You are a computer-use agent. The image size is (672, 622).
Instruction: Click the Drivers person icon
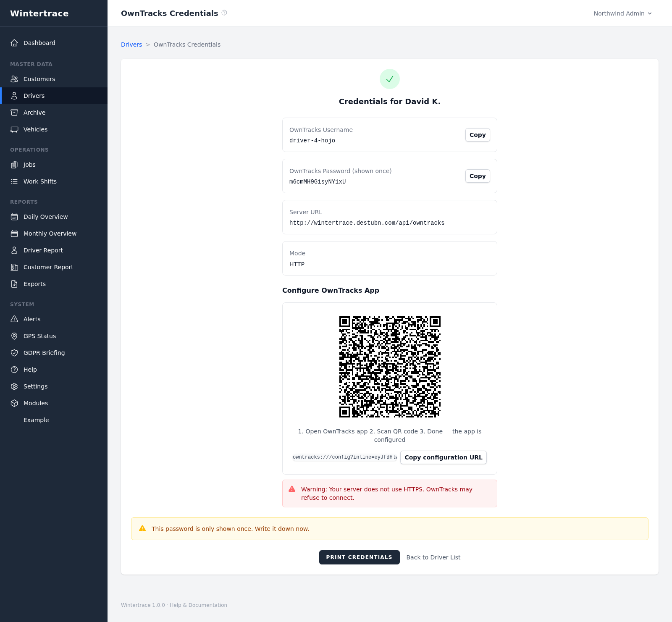point(14,96)
